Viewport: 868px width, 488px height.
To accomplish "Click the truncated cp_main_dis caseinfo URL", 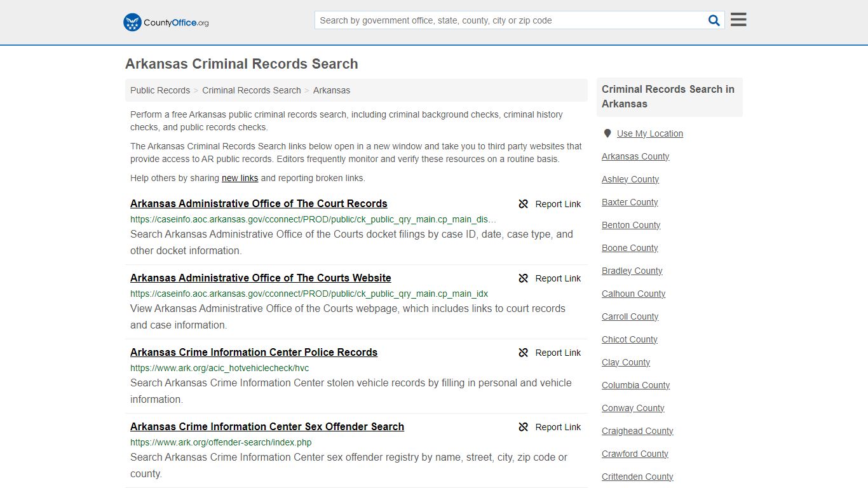I will click(313, 219).
